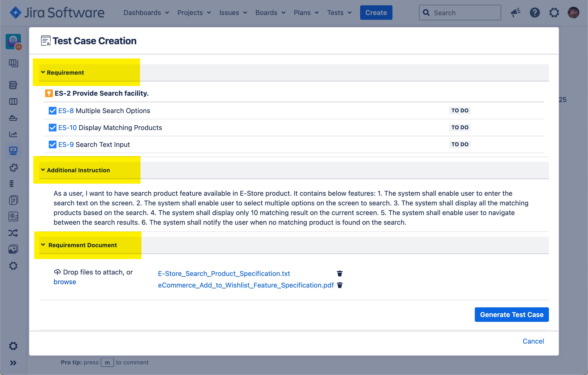Delete the E-Store_Search_Product_Specification.txt attachment
The height and width of the screenshot is (375, 588).
point(340,274)
